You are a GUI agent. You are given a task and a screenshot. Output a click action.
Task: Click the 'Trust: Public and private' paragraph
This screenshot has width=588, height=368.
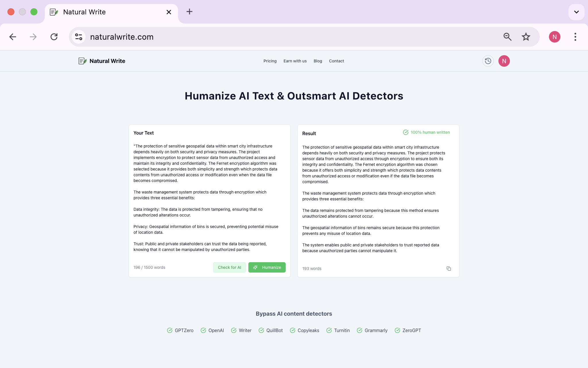[200, 247]
